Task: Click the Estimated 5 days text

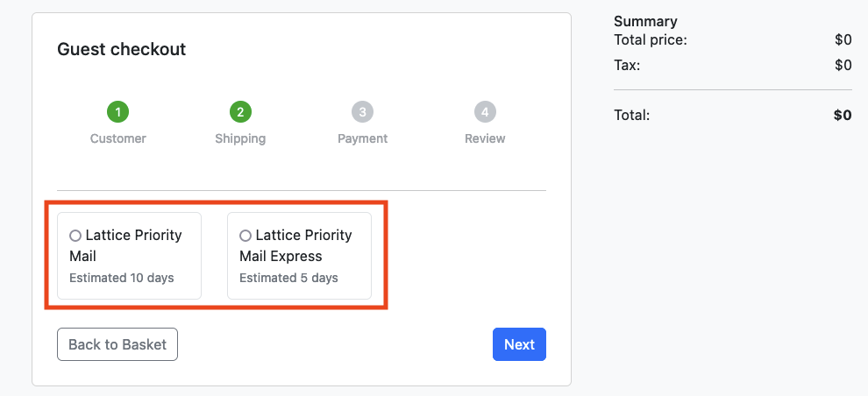Action: pos(288,278)
